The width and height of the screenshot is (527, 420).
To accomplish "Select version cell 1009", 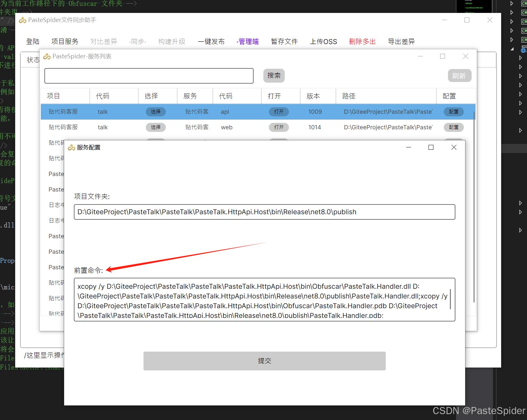I will 315,112.
